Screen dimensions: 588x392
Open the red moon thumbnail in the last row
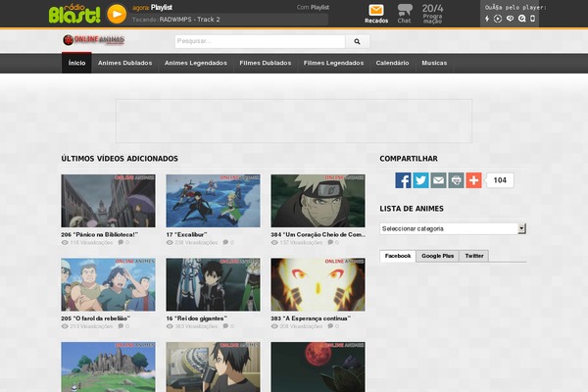tap(318, 367)
